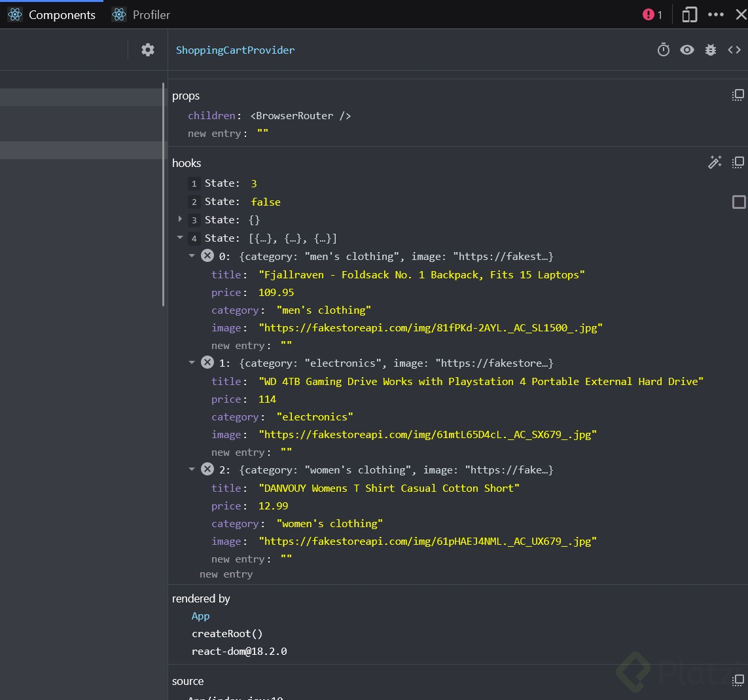Expand hook 3 State object
Screen dimensions: 748x700
pos(180,219)
